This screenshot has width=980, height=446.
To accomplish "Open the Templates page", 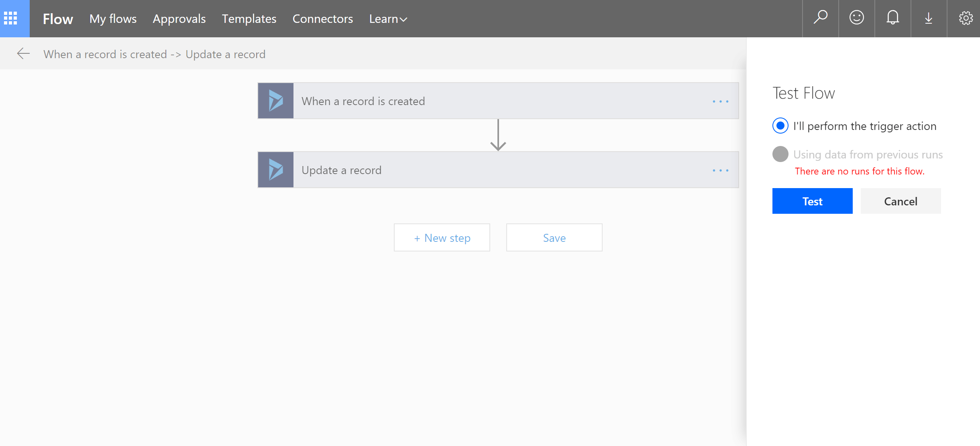I will pos(249,19).
